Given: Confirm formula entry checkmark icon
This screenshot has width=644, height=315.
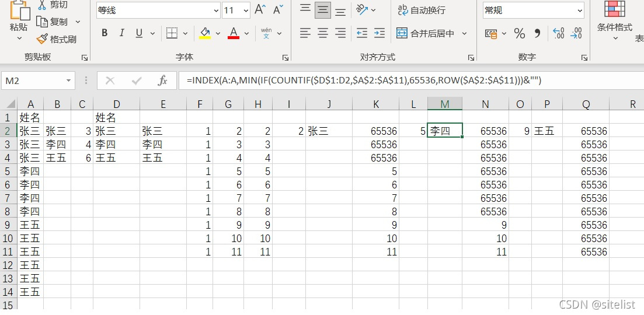Looking at the screenshot, I should tap(137, 81).
